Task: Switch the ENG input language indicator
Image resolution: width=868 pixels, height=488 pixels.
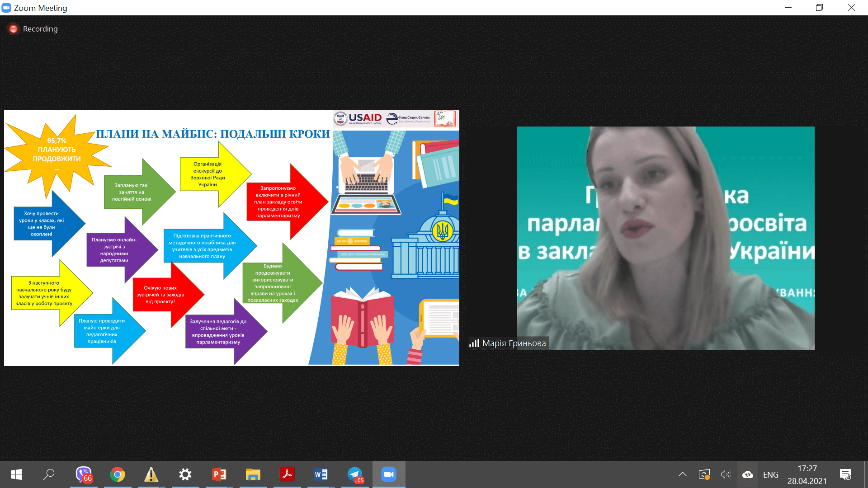Action: click(x=771, y=474)
